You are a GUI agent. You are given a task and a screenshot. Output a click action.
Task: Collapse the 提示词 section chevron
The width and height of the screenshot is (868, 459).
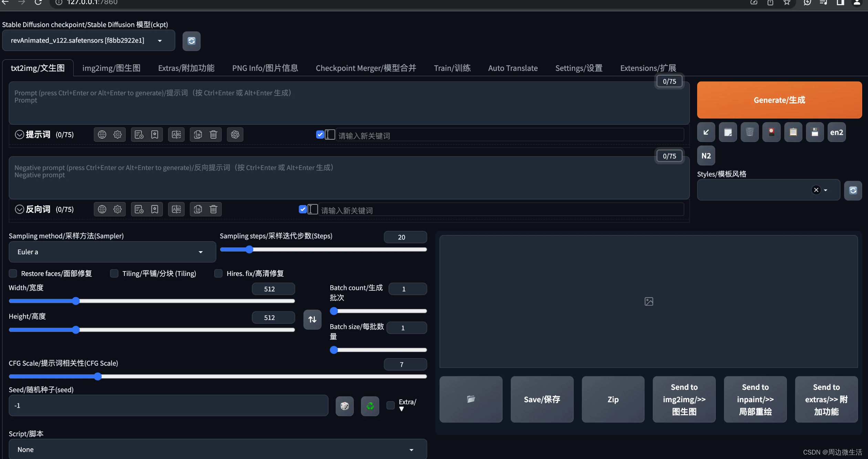19,135
